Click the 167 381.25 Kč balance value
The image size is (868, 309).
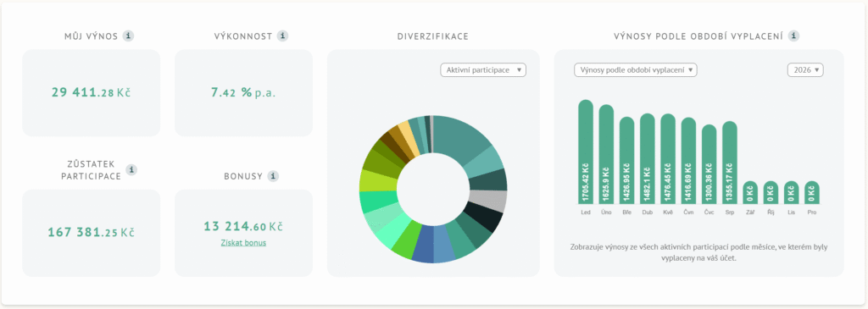tap(92, 233)
